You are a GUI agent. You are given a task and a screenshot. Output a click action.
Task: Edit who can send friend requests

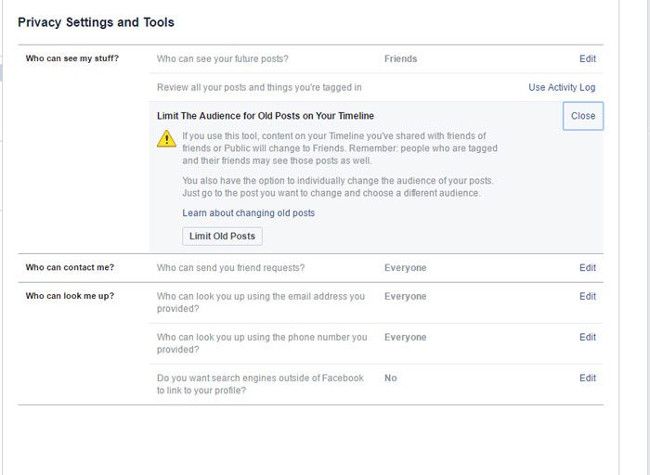(587, 268)
